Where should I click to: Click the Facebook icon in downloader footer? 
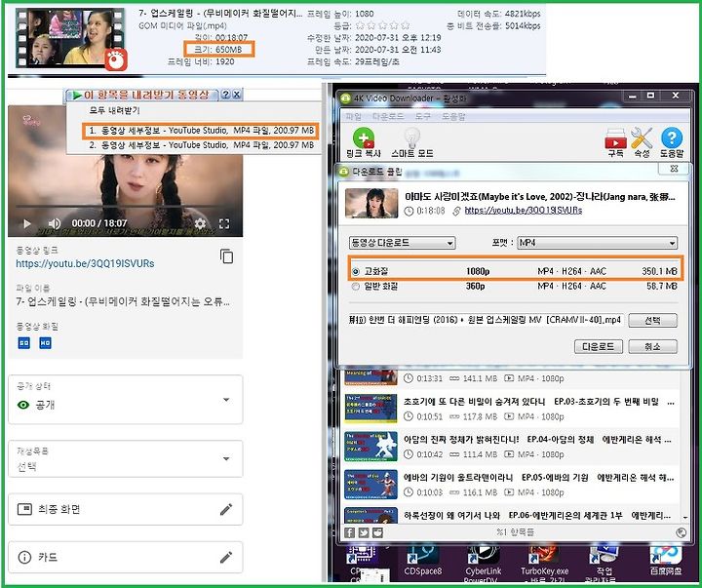click(349, 532)
